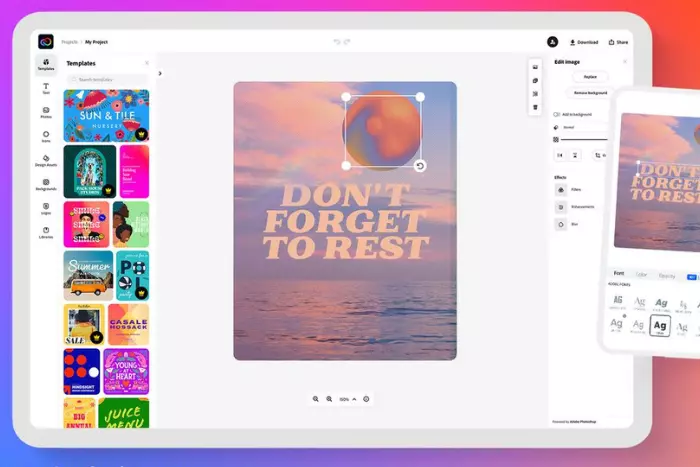The image size is (700, 467).
Task: Click the round icon right of zoom percentage
Action: [366, 399]
